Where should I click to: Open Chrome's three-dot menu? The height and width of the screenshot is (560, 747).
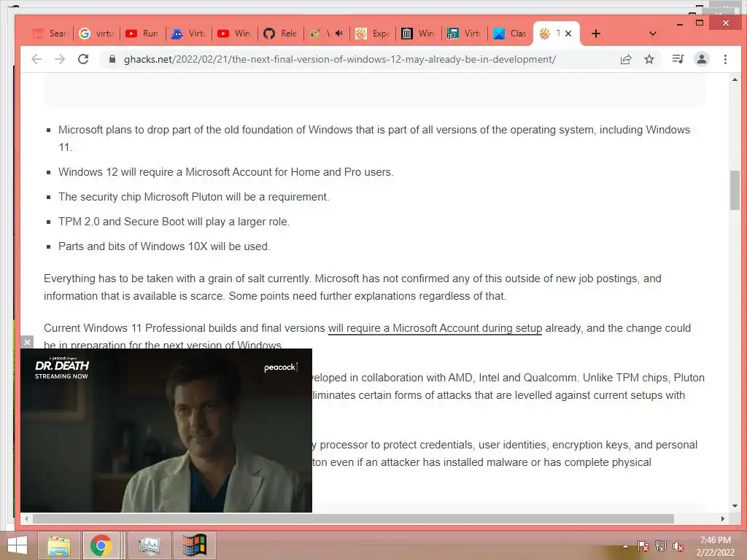tap(725, 59)
